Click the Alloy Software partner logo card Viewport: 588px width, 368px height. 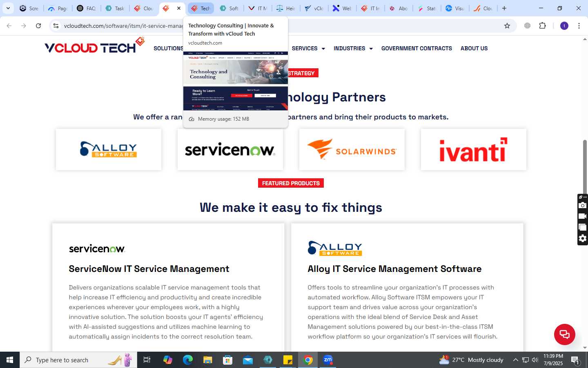pyautogui.click(x=109, y=150)
